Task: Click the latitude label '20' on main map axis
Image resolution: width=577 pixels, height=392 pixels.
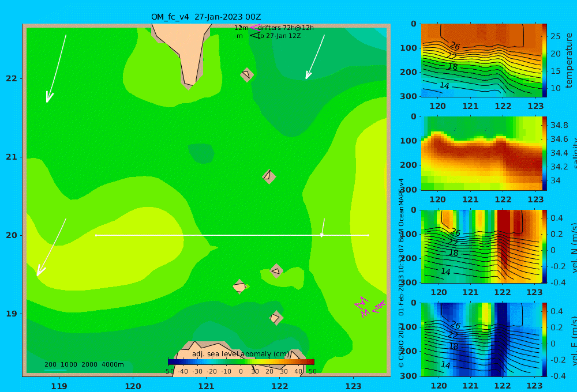Action: (x=12, y=235)
